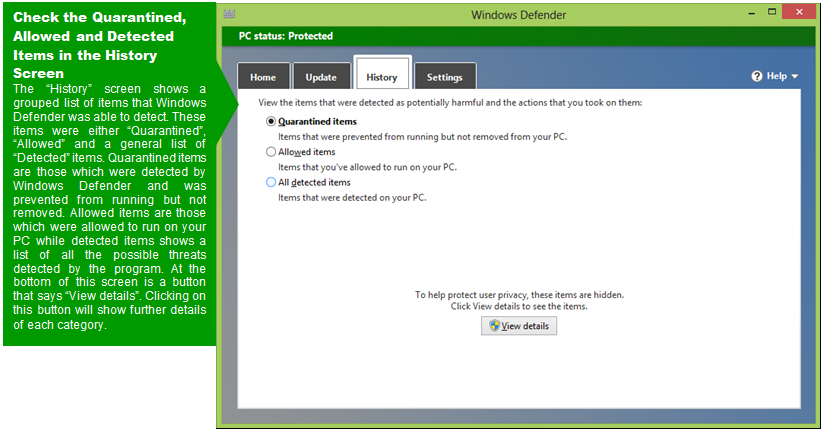Select the Quarantined items radio button
This screenshot has width=824, height=432.
point(271,121)
